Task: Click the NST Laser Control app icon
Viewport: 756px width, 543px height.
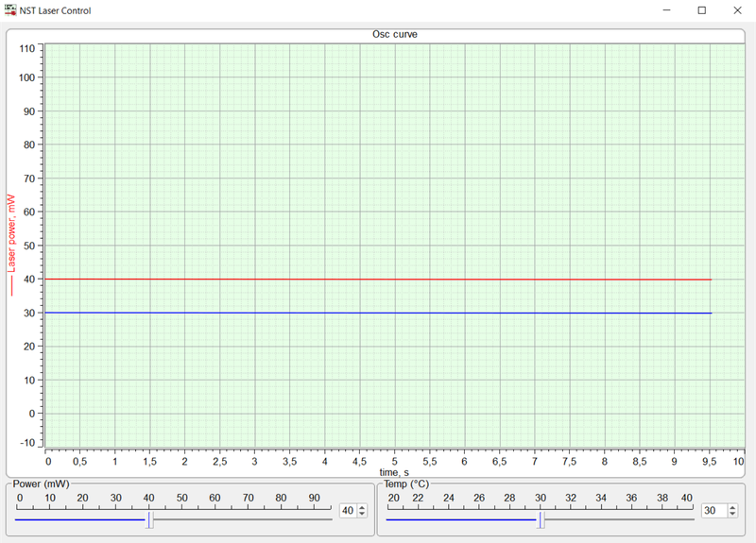Action: [10, 10]
